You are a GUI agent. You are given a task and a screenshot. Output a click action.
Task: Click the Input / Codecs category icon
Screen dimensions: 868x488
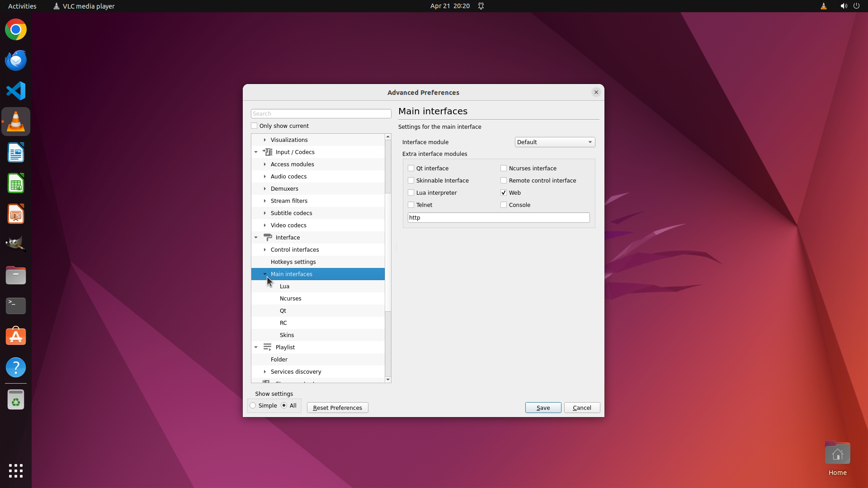pyautogui.click(x=268, y=152)
